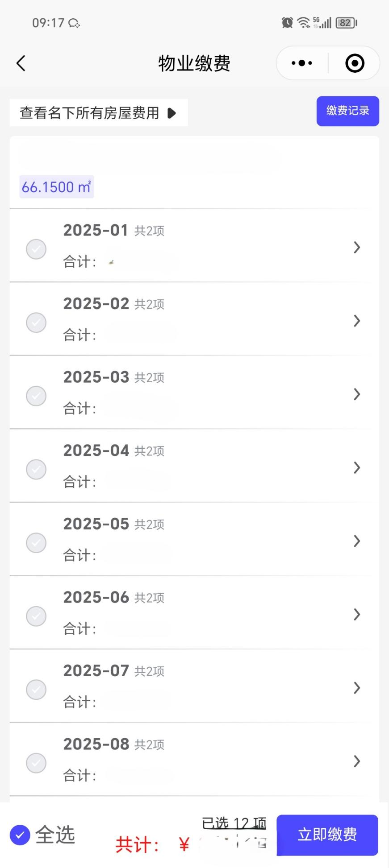Tap the 5G signal strength icon
The height and width of the screenshot is (868, 389).
[x=322, y=23]
